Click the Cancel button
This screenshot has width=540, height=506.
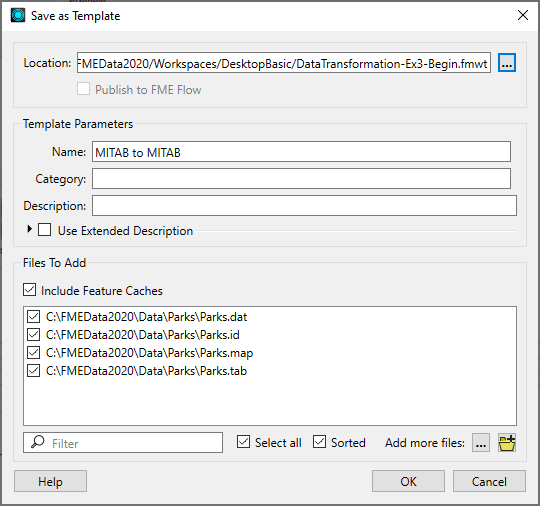[x=489, y=481]
